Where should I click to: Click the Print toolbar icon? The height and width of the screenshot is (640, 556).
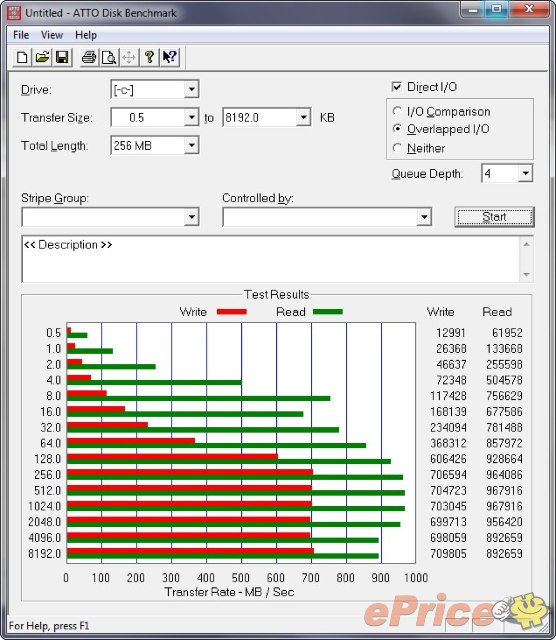[89, 57]
